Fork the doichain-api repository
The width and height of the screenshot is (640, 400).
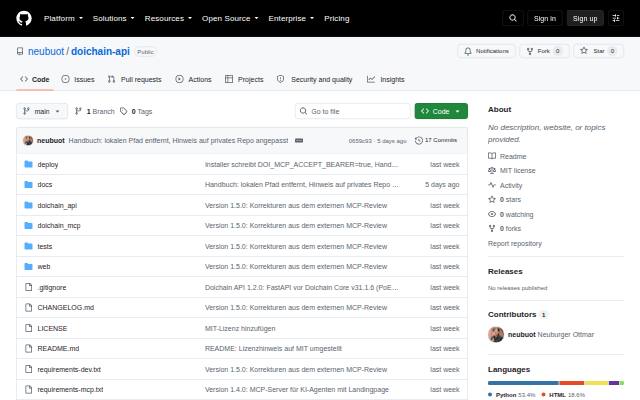[x=543, y=51]
